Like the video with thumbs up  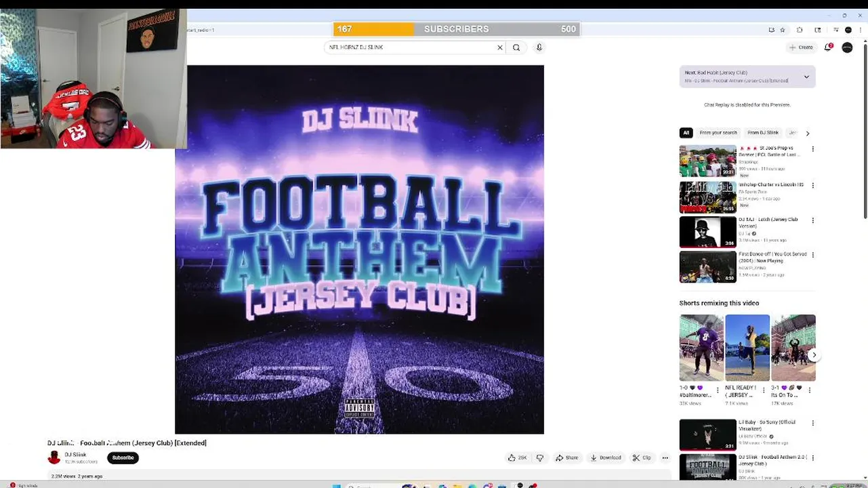[x=518, y=457]
